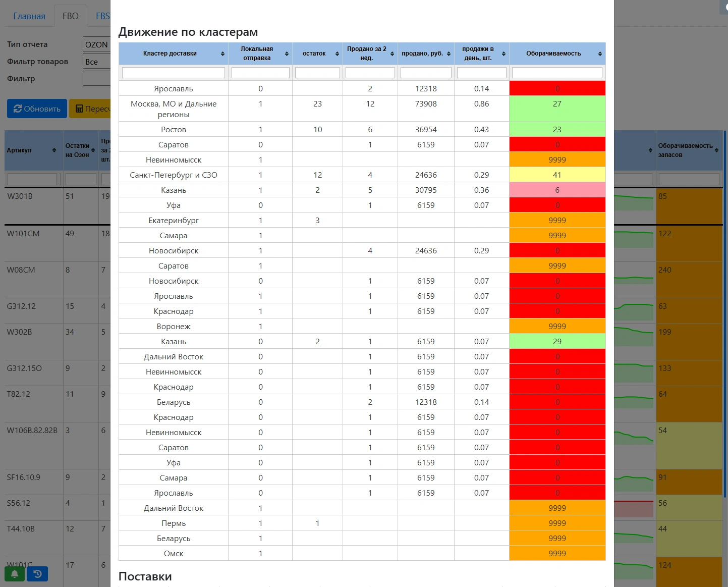Focus the filter box under остаток
This screenshot has height=587, width=728.
pyautogui.click(x=317, y=73)
